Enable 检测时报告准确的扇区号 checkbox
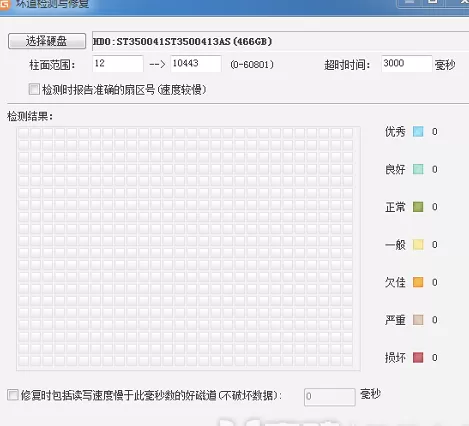This screenshot has height=426, width=469. click(34, 89)
